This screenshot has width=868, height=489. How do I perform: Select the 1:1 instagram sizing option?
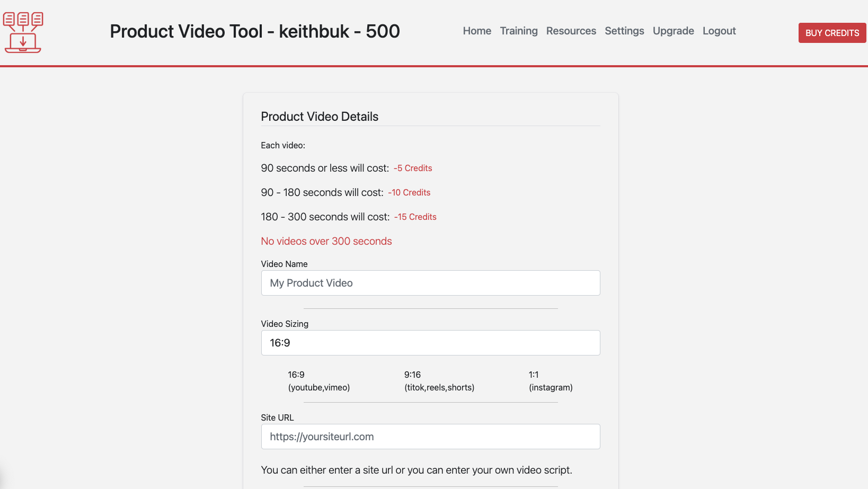pos(551,380)
